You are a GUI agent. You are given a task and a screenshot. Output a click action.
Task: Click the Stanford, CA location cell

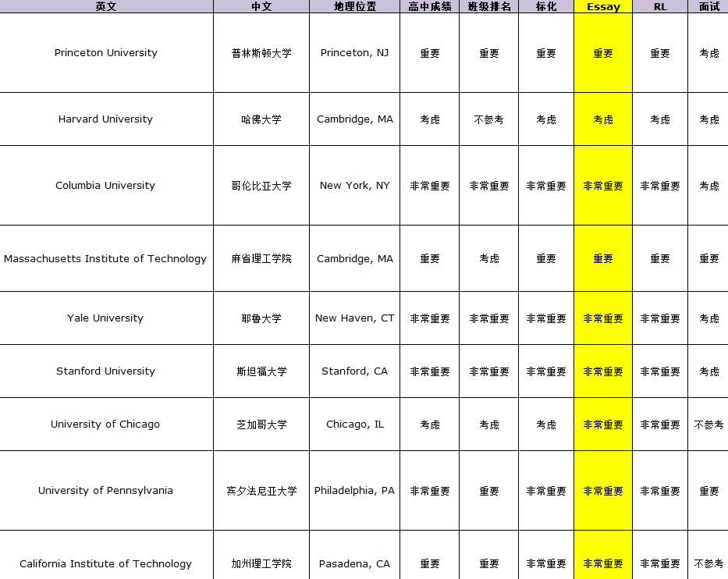355,371
